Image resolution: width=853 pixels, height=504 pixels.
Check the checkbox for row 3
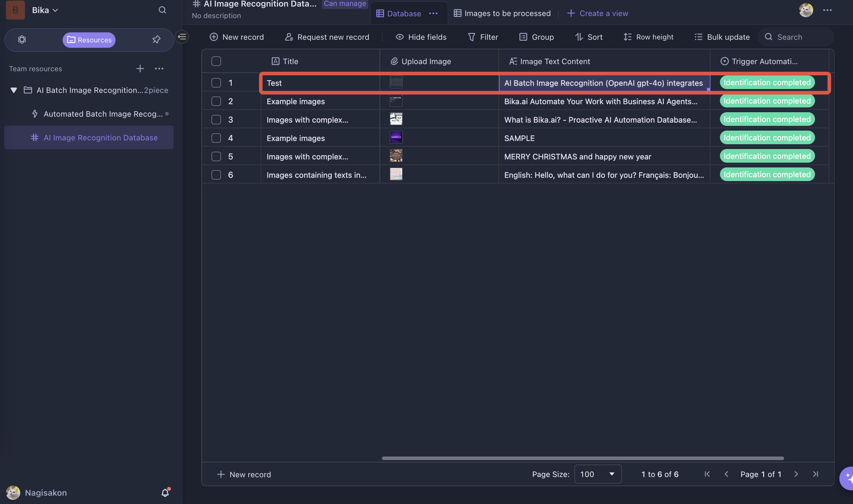coord(216,120)
